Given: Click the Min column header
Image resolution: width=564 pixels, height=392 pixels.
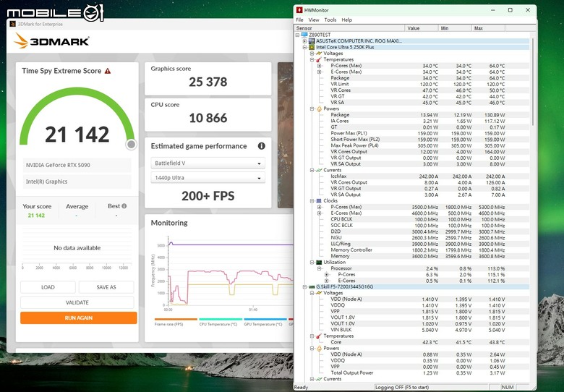Looking at the screenshot, I should tap(455, 28).
